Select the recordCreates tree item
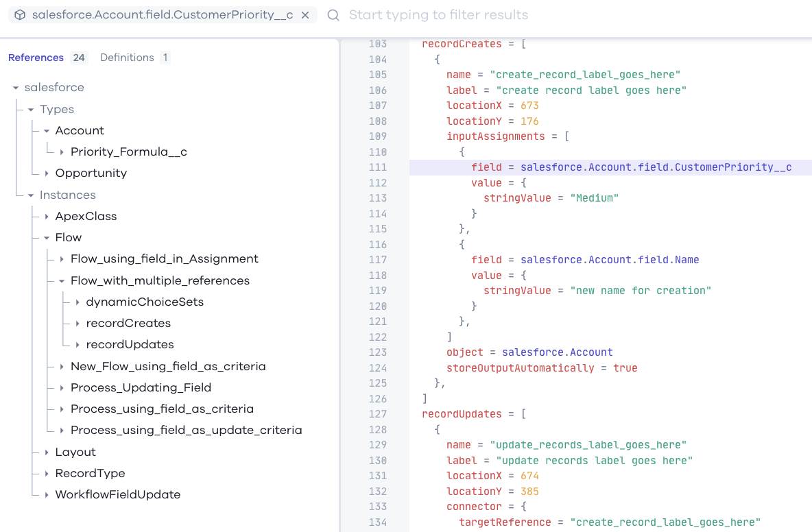The height and width of the screenshot is (532, 812). pyautogui.click(x=128, y=324)
